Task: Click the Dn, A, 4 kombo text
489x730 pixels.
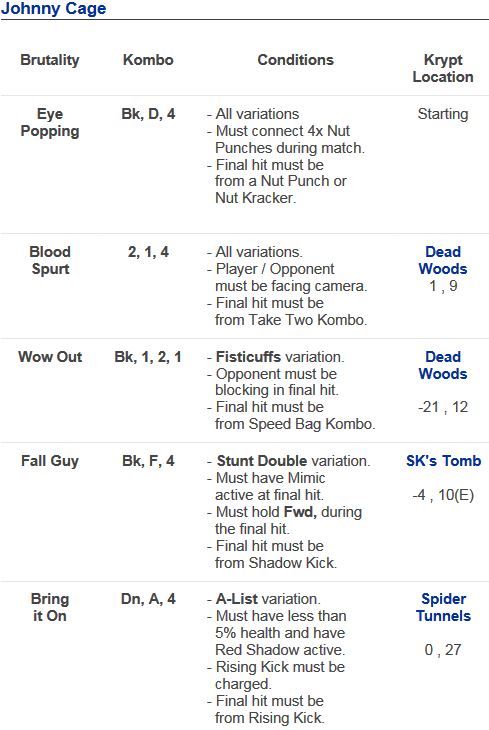Action: [148, 599]
